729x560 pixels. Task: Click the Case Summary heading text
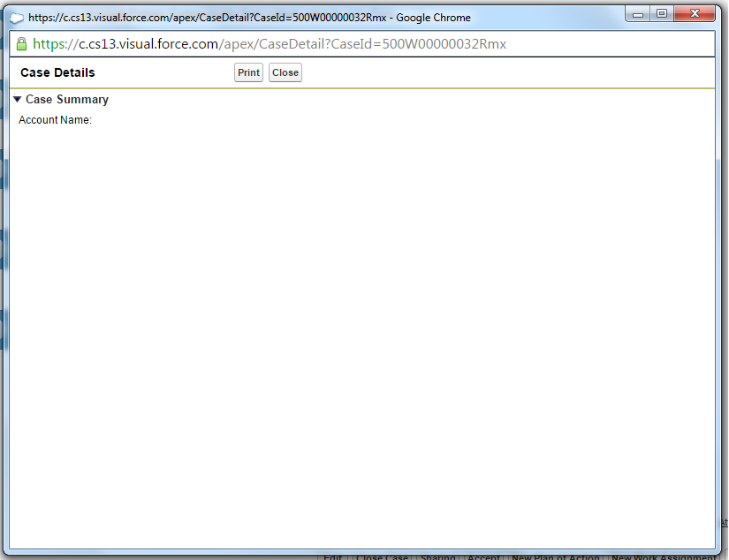pos(67,100)
